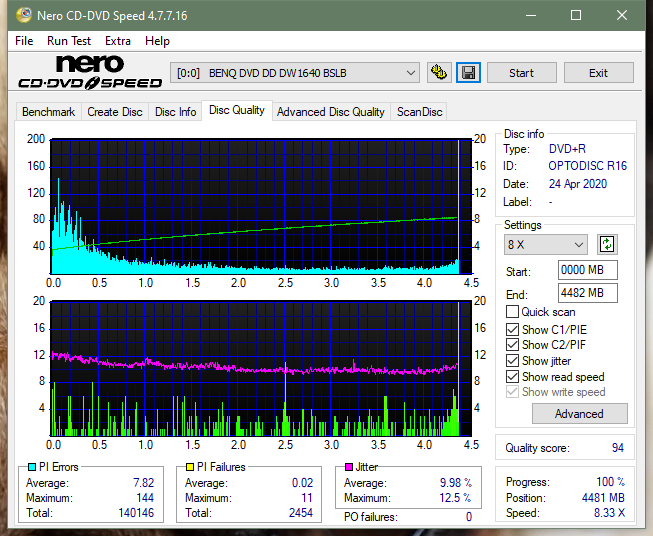Click the PO failures value 0
The image size is (653, 536).
click(469, 517)
